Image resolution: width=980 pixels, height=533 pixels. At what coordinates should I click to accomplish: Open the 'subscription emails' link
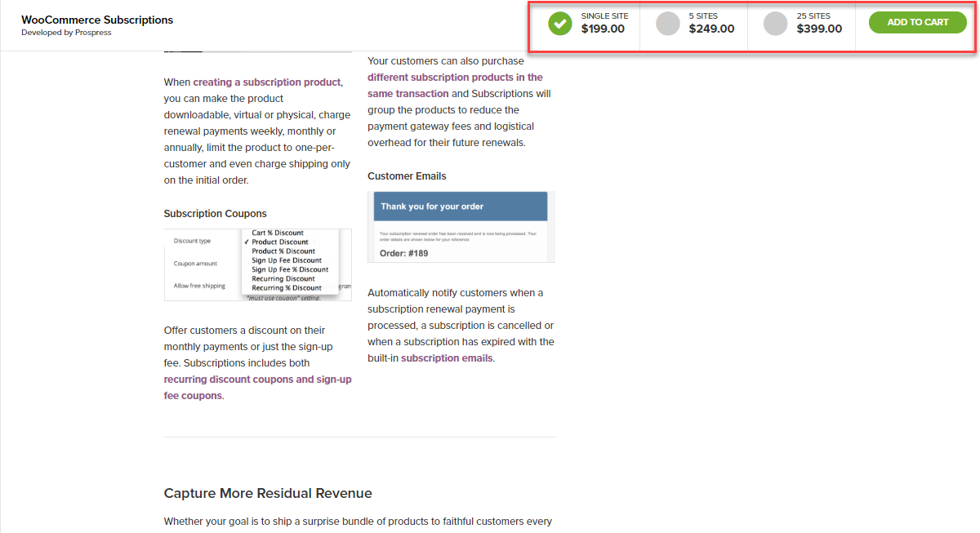click(x=447, y=358)
